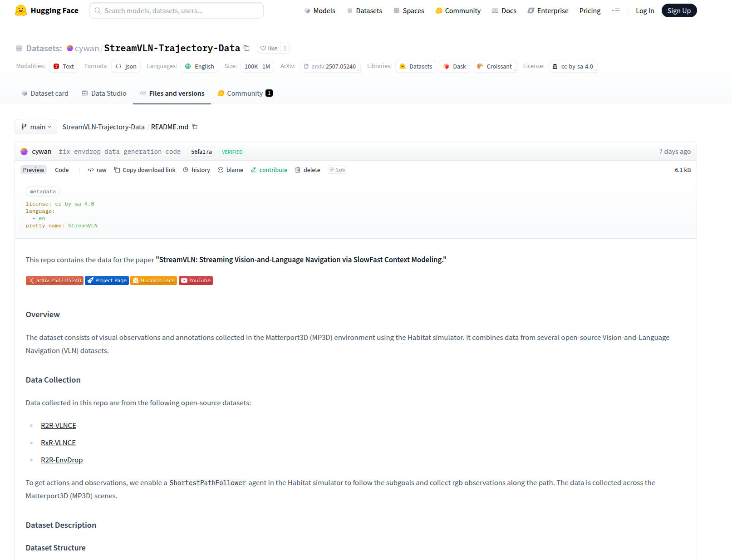
Task: Focus the search models input field
Action: coord(177,10)
